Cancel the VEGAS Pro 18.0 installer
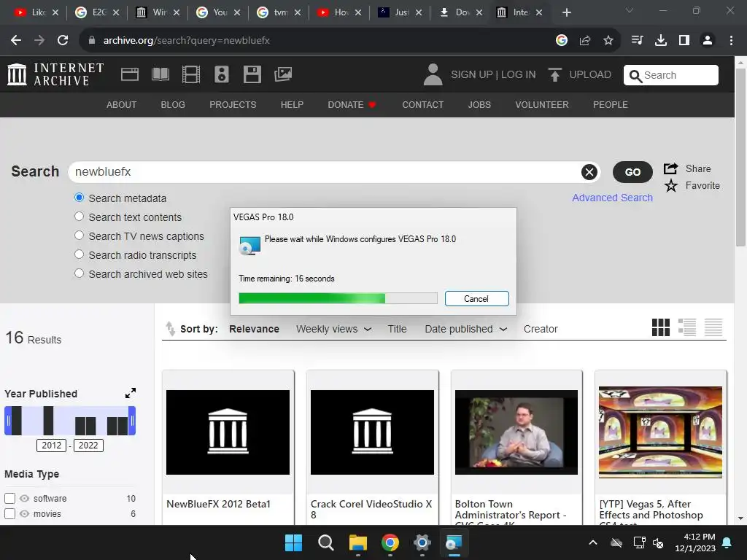747x560 pixels. click(477, 298)
